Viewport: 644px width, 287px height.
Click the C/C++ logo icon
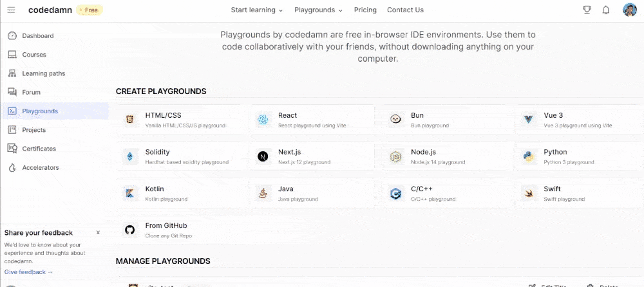pyautogui.click(x=395, y=193)
